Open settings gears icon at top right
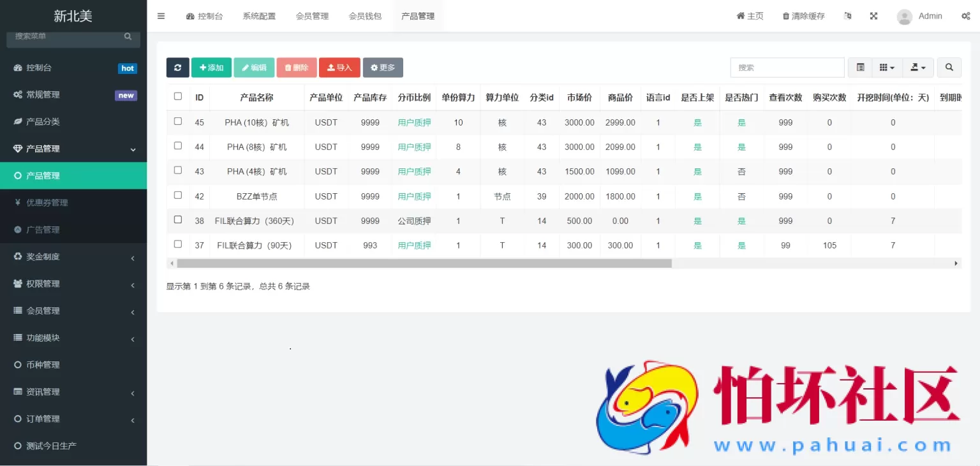The image size is (980, 466). tap(965, 17)
